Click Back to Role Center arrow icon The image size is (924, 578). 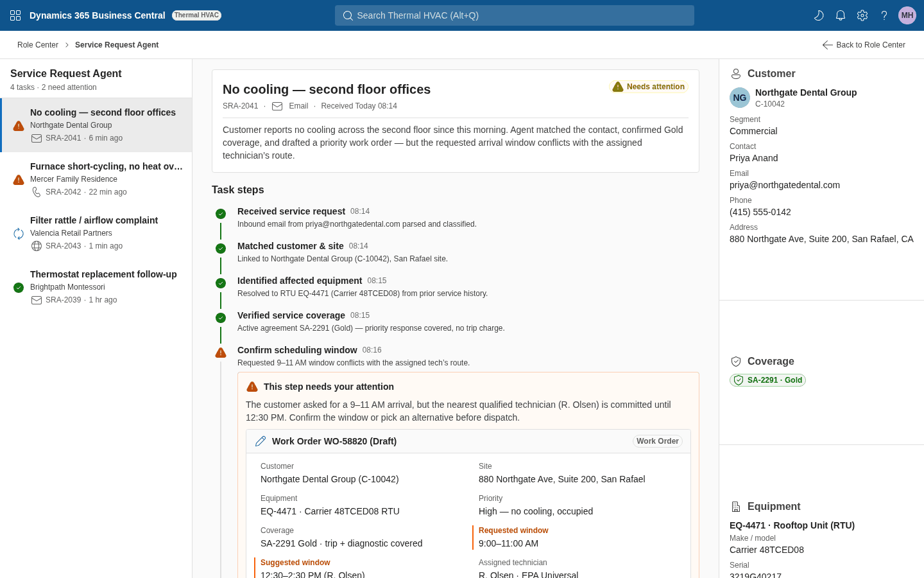pos(828,45)
